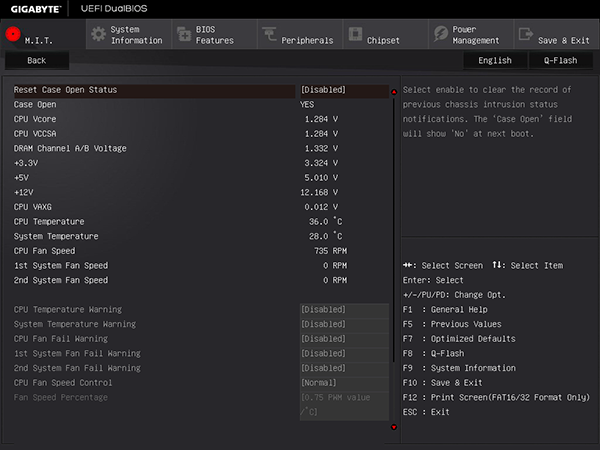Image resolution: width=600 pixels, height=450 pixels.
Task: Toggle System Temperature Warning Disabled value
Action: tap(344, 324)
